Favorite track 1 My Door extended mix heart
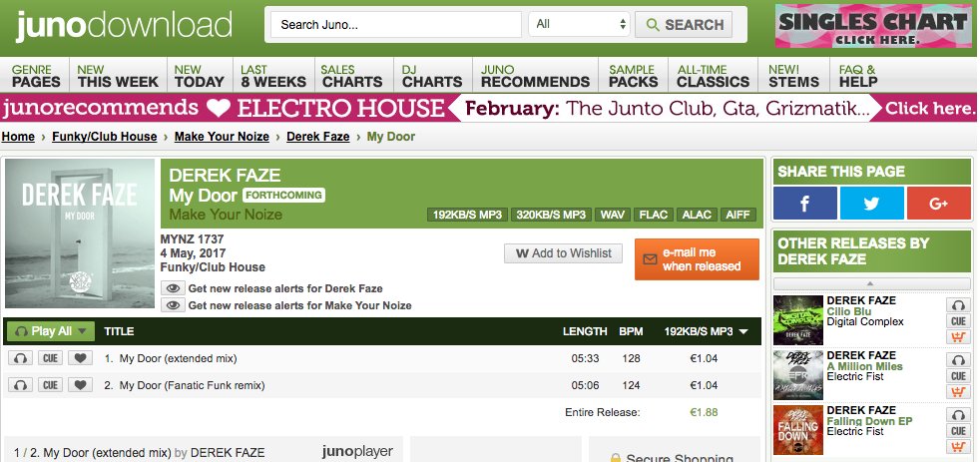This screenshot has width=980, height=462. tap(80, 358)
